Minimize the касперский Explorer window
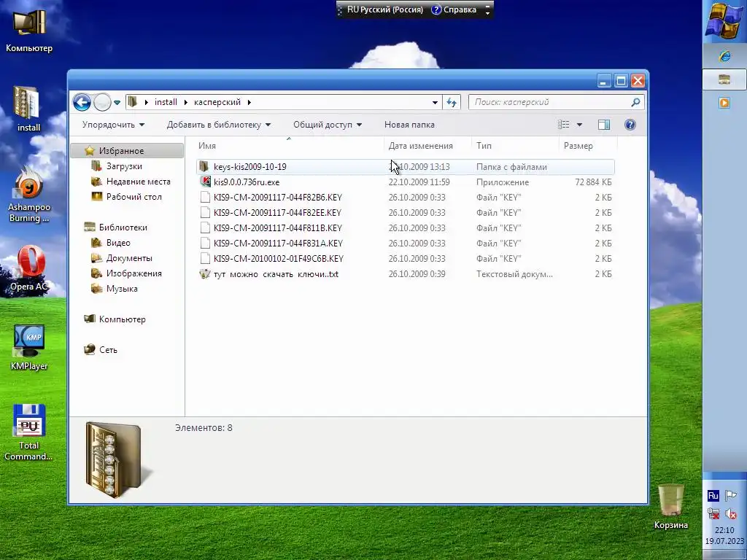 coord(603,80)
